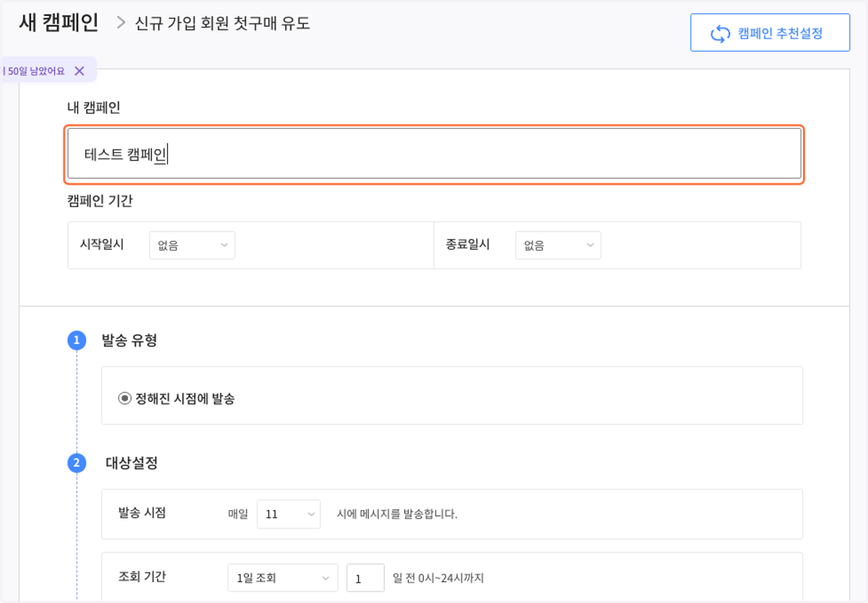This screenshot has height=603, width=868.
Task: Click the 캠페인 추천설정 button
Action: [x=770, y=33]
